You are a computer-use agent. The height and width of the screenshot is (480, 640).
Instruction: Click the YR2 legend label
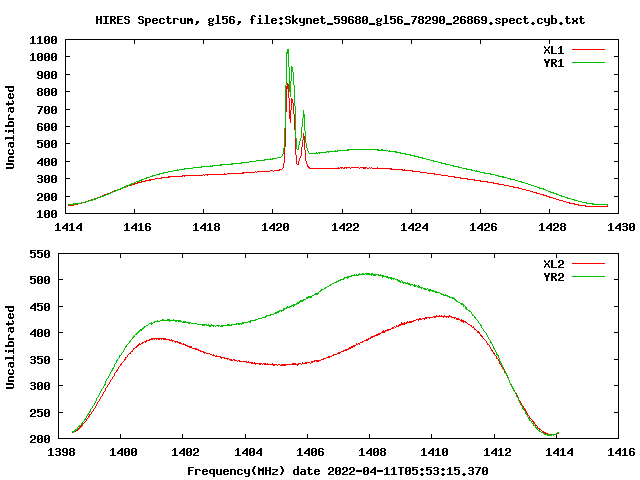click(553, 277)
